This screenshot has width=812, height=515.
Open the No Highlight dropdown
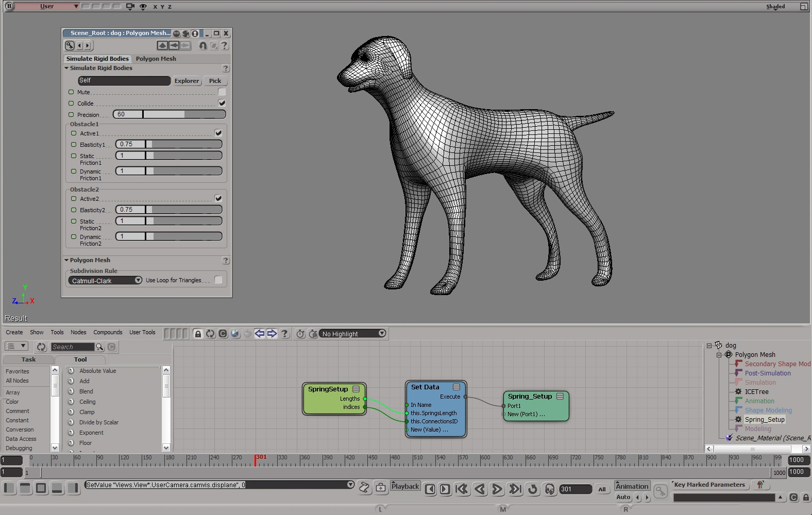[353, 334]
